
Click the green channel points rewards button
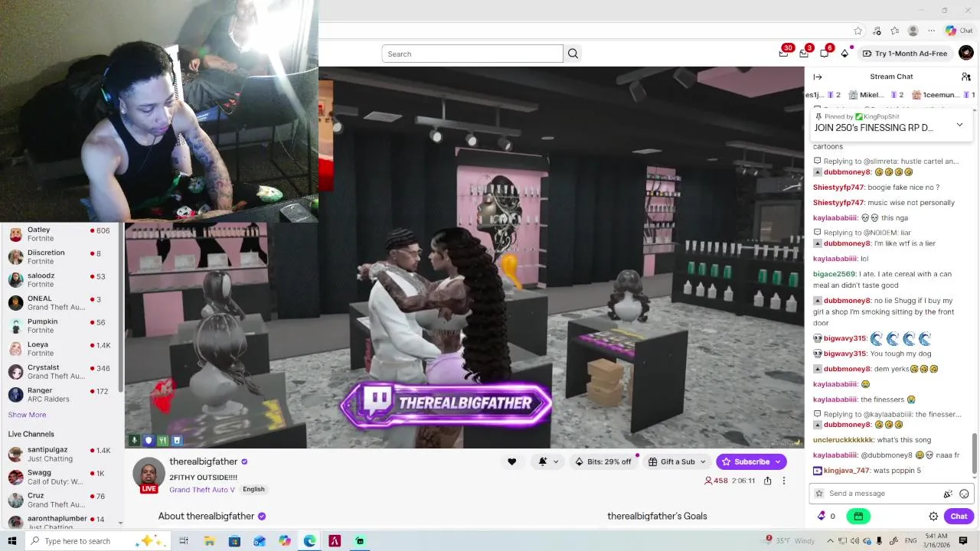[858, 516]
